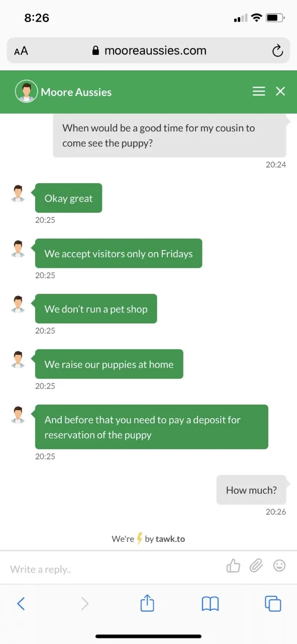Open the emoji picker smiley icon
Viewport: 297px width, 644px height.
(x=279, y=566)
